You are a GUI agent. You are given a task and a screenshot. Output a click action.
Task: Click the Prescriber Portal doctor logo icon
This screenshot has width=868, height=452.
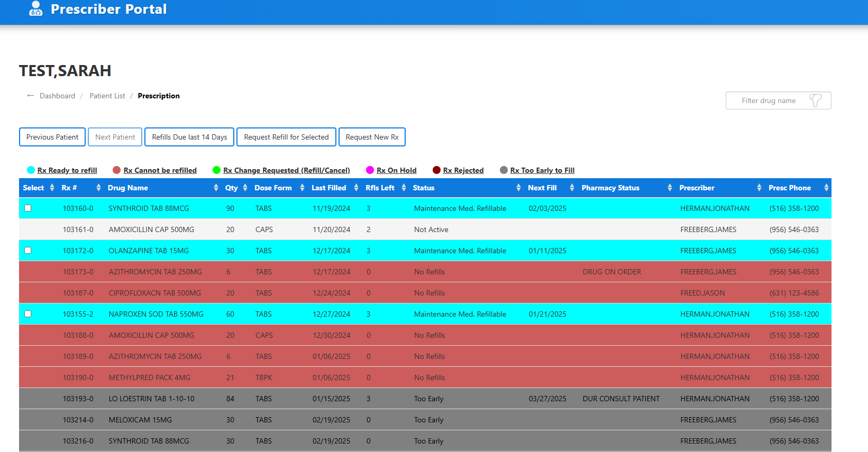click(35, 8)
